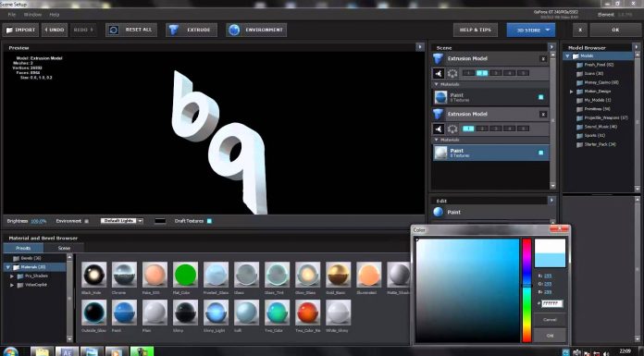Image resolution: width=644 pixels, height=356 pixels.
Task: Open the Default Lights dropdown
Action: click(122, 221)
